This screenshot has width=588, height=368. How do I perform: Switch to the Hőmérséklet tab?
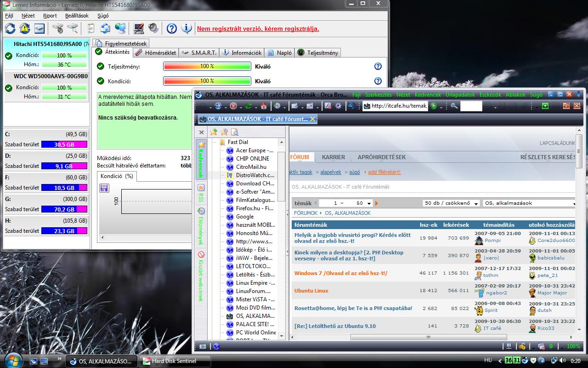[155, 52]
